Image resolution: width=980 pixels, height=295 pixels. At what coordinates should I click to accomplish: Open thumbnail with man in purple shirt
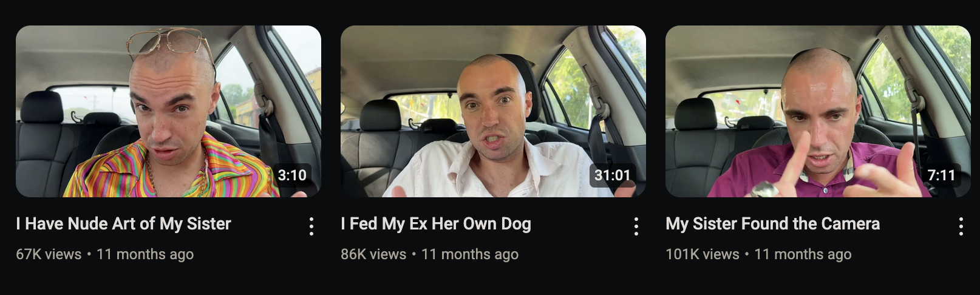(x=818, y=111)
